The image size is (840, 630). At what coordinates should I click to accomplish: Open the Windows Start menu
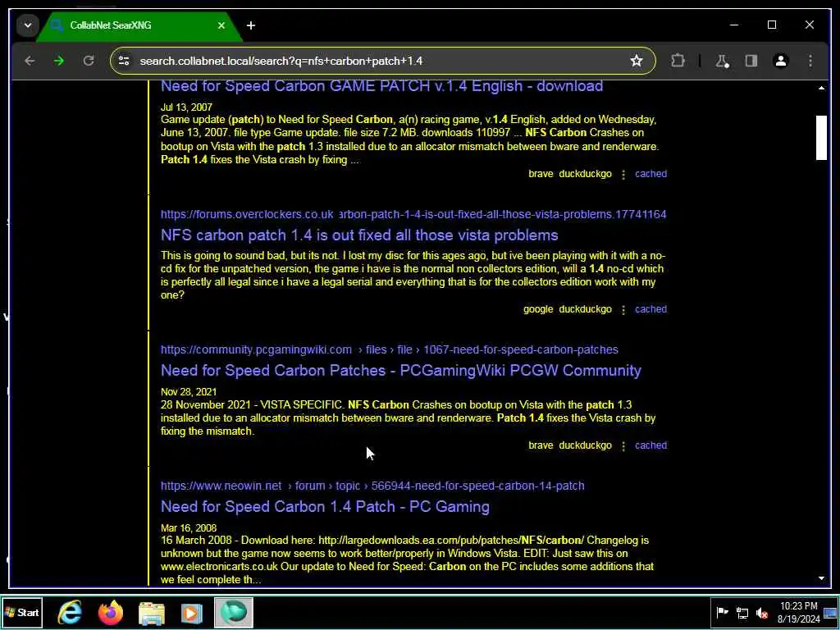[x=22, y=612]
